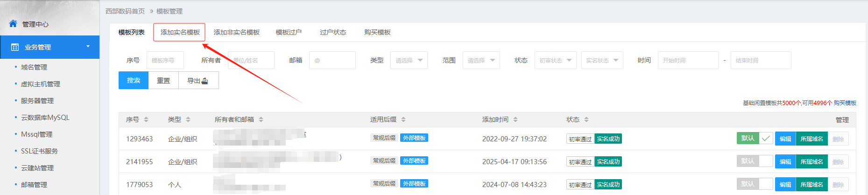Open SSL证书服务 in sidebar

[x=40, y=151]
